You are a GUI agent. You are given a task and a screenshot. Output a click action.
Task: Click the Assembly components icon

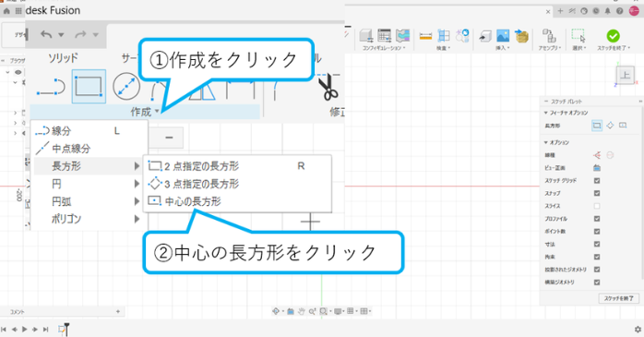coord(549,36)
